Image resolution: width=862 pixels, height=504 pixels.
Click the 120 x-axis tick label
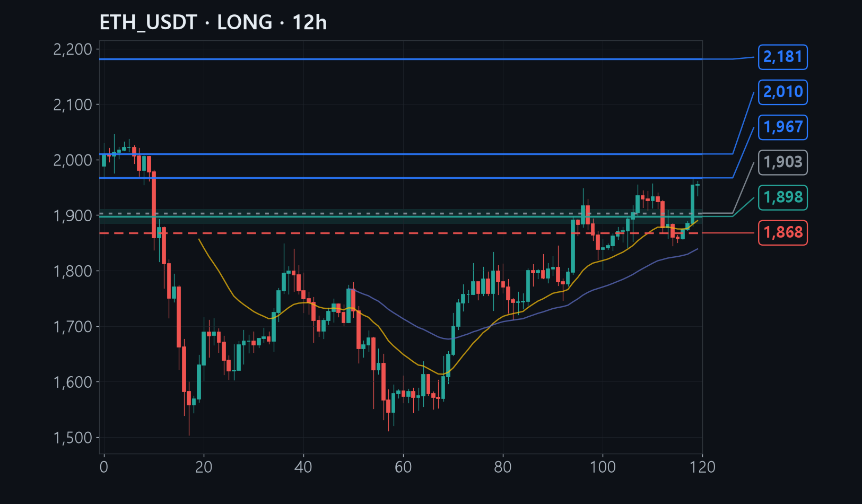click(x=703, y=467)
